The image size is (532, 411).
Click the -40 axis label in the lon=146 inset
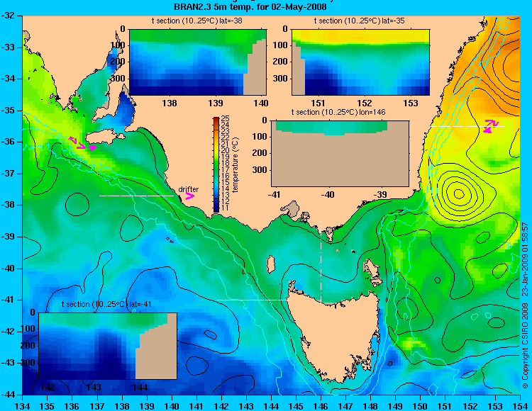click(328, 194)
